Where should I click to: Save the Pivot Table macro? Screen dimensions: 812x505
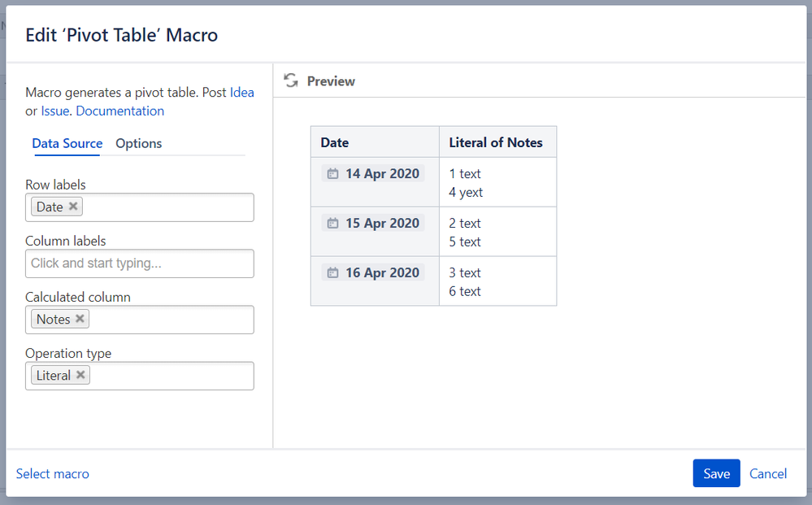(716, 473)
